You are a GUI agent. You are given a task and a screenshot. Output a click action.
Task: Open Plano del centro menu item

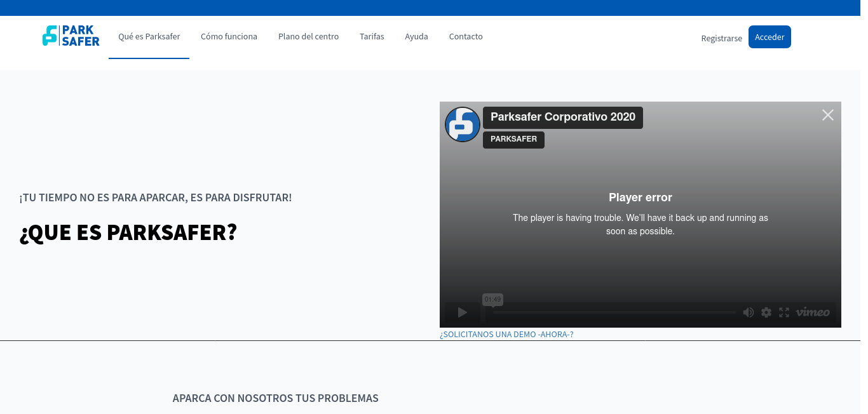tap(308, 37)
